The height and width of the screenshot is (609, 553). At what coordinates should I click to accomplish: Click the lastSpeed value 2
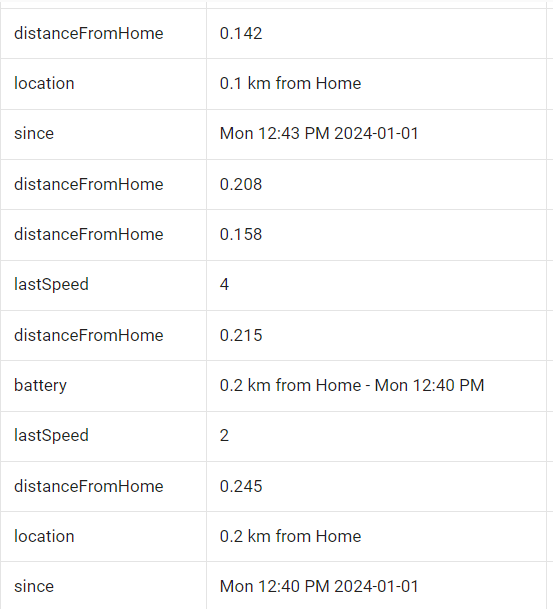[x=224, y=435]
